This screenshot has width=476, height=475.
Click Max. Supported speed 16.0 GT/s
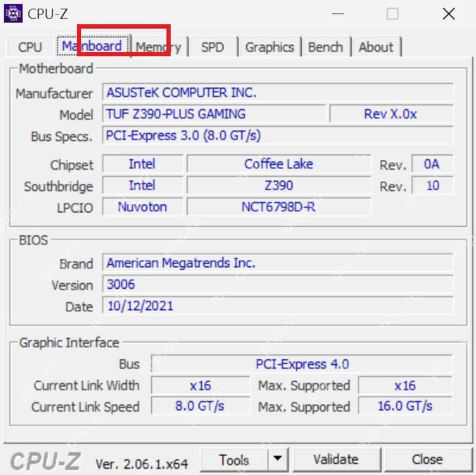click(405, 406)
